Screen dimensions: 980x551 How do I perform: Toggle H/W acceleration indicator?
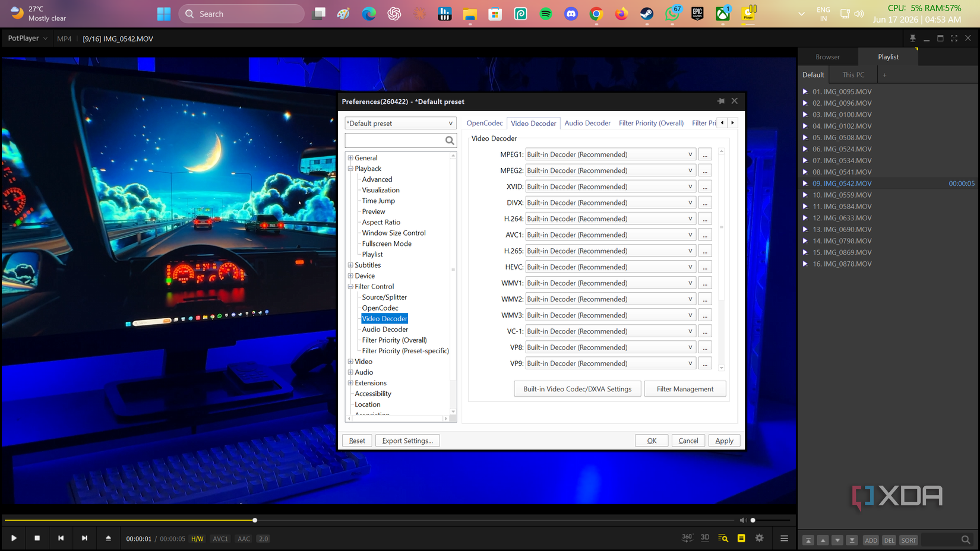197,539
